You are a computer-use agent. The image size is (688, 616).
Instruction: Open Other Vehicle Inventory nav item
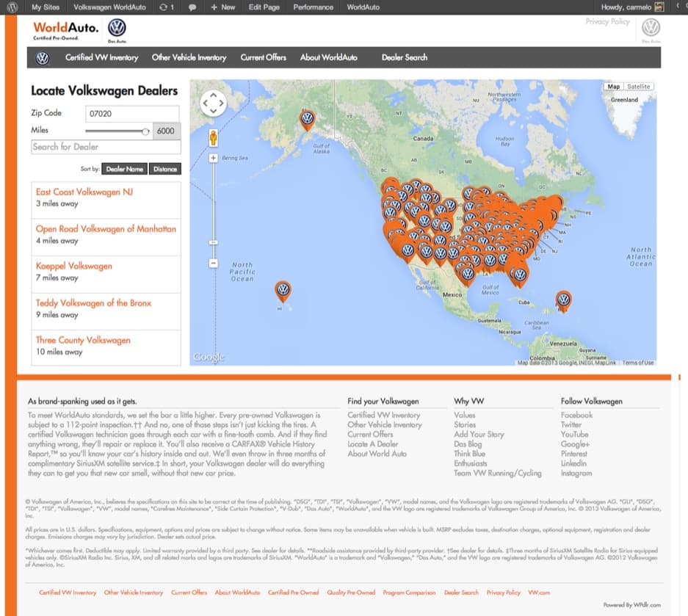(189, 57)
